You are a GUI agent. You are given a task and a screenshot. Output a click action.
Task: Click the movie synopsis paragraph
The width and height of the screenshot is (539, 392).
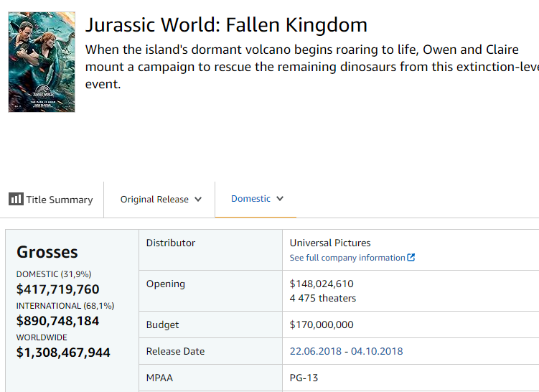coord(311,67)
